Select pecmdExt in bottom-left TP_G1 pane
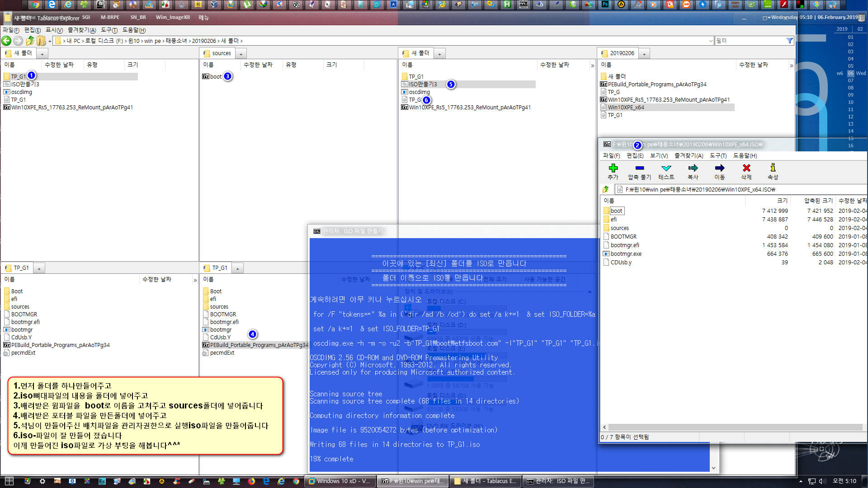Image resolution: width=868 pixels, height=488 pixels. coord(23,353)
